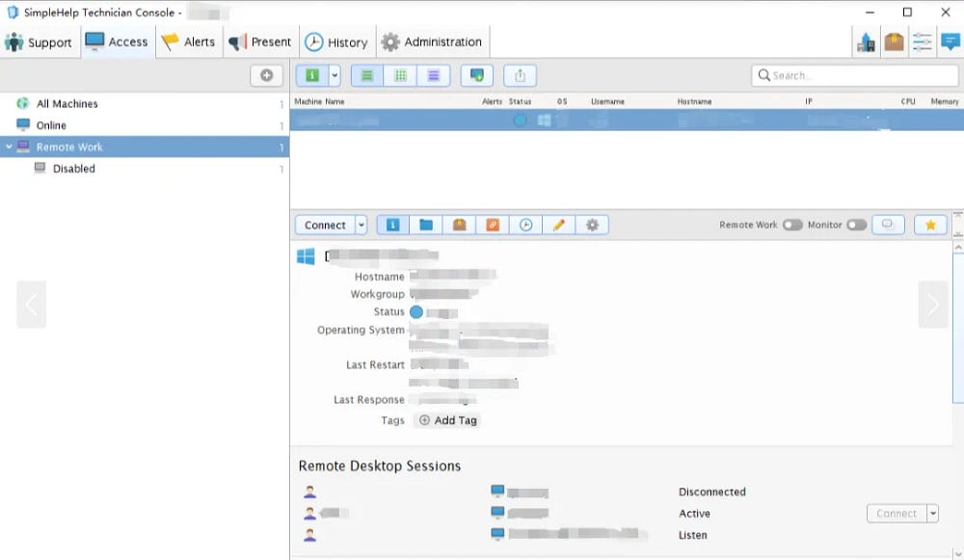Toggle the Remote Work switch
The width and height of the screenshot is (964, 560).
tap(792, 225)
